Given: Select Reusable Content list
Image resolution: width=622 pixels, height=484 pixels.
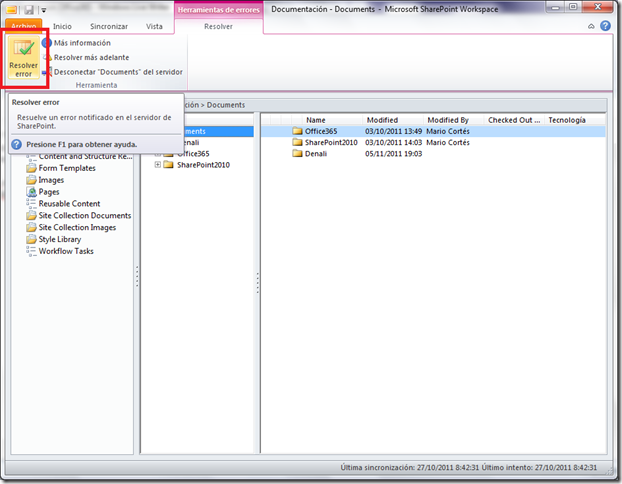Looking at the screenshot, I should (x=69, y=204).
